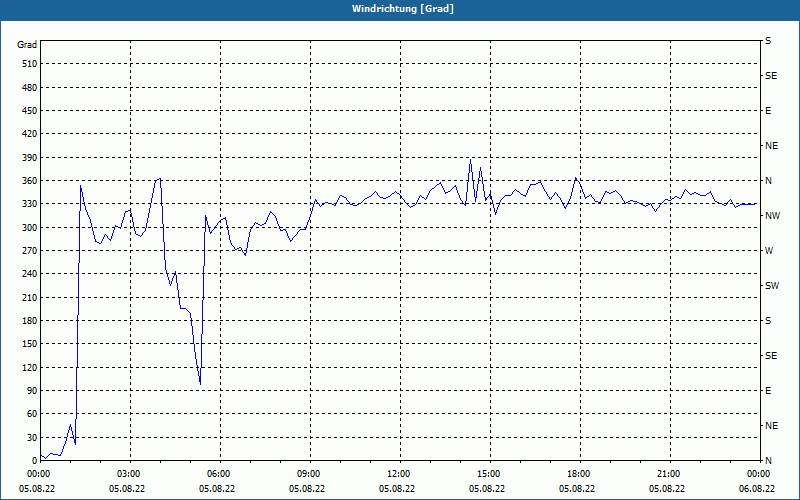800x500 pixels.
Task: Select the SE compass label level with 480
Action: [771, 76]
